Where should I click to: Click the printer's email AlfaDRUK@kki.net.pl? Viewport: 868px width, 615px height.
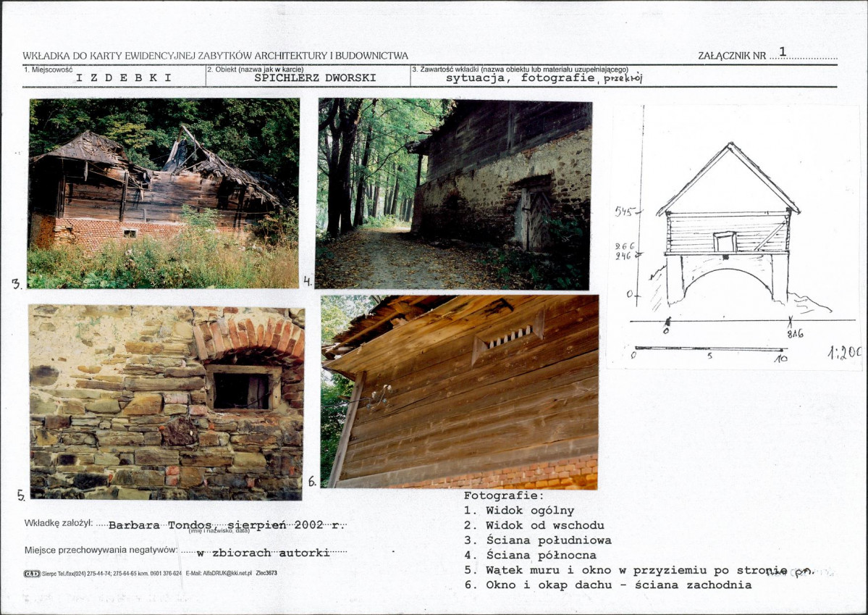[x=219, y=574]
